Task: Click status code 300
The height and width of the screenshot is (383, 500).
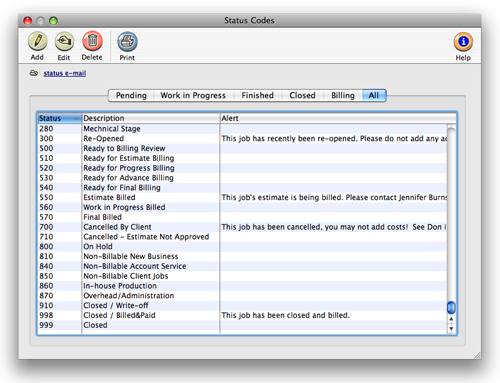Action: coord(46,138)
